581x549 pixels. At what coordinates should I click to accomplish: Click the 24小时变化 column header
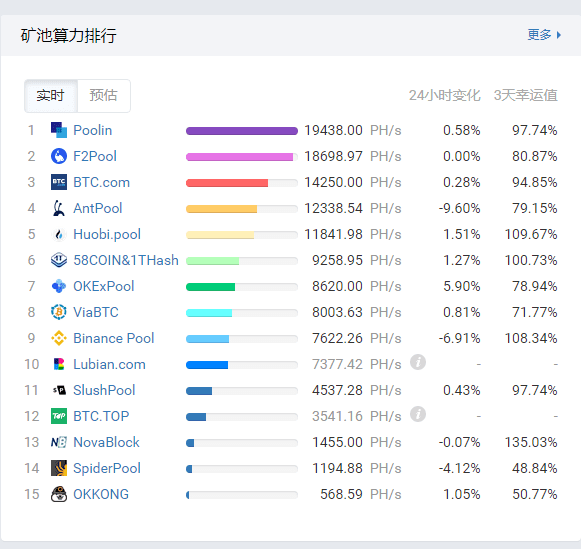[444, 95]
